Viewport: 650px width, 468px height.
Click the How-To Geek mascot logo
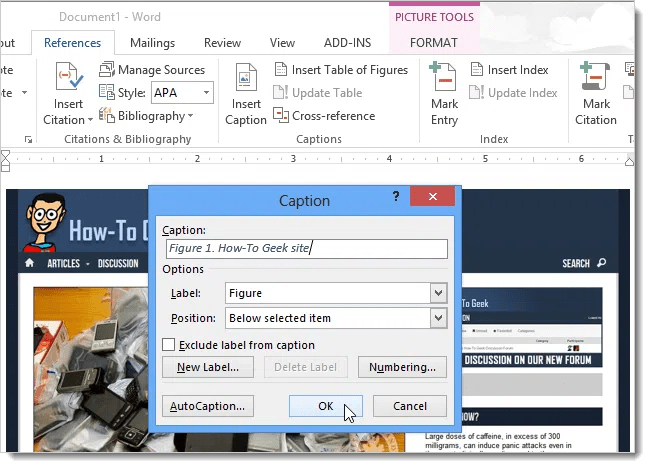[45, 221]
